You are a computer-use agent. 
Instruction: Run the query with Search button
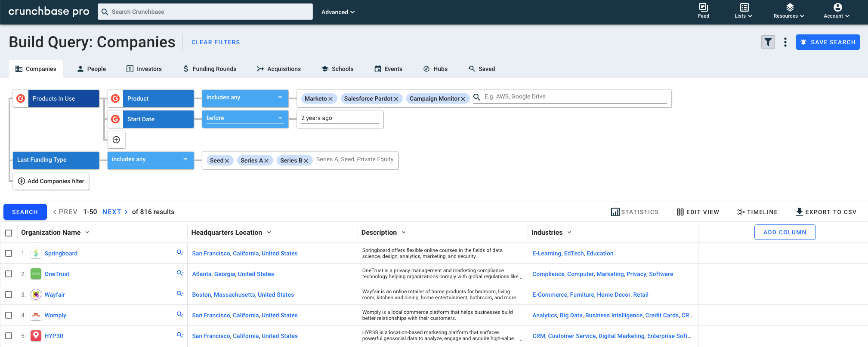25,212
